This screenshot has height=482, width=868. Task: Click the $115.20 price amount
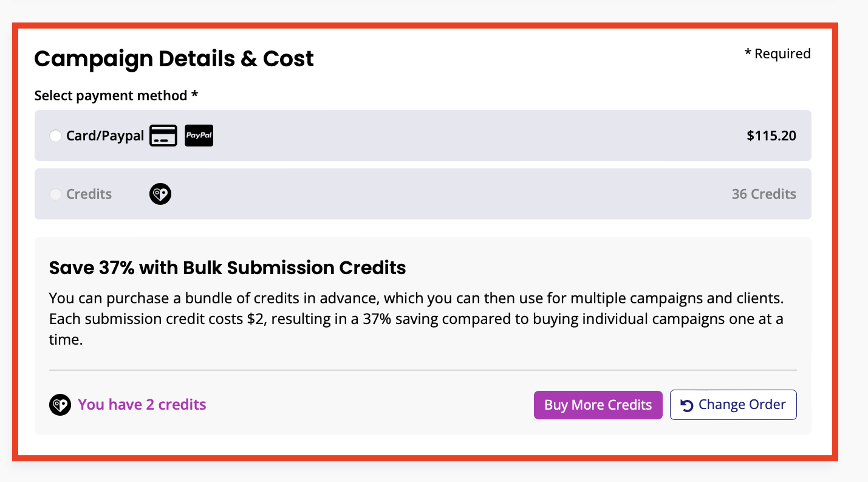coord(771,136)
